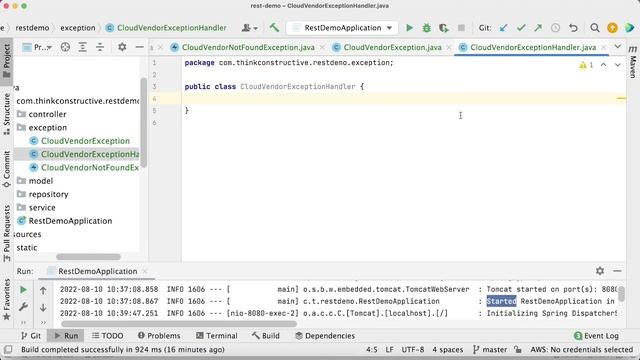Viewport: 640px width, 360px height.
Task: Build project with the hammer icon
Action: pyautogui.click(x=274, y=28)
